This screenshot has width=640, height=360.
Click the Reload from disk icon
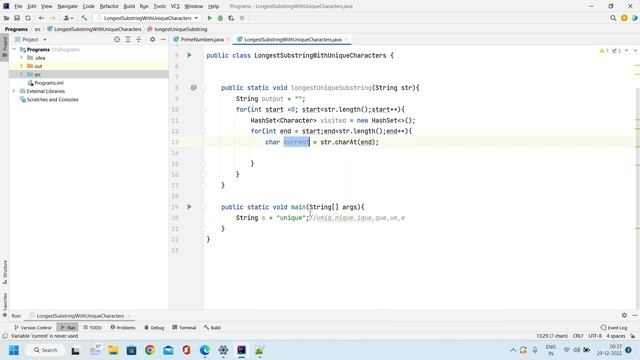(x=28, y=18)
